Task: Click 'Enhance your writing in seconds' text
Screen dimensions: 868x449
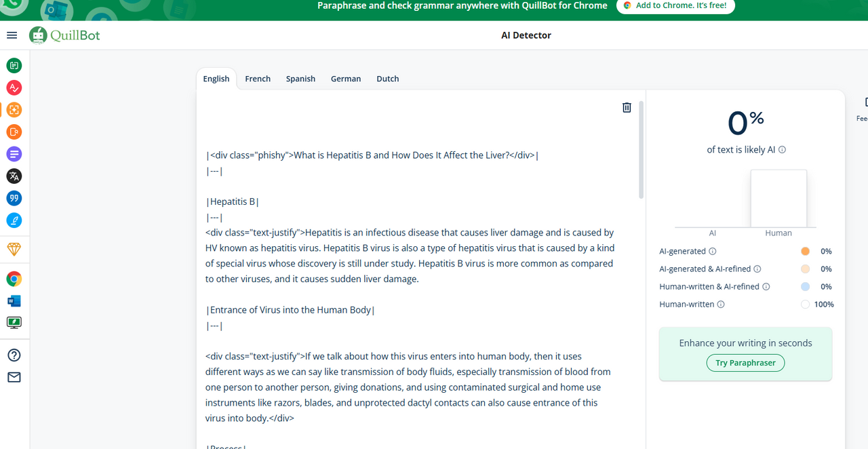Action: click(x=745, y=343)
